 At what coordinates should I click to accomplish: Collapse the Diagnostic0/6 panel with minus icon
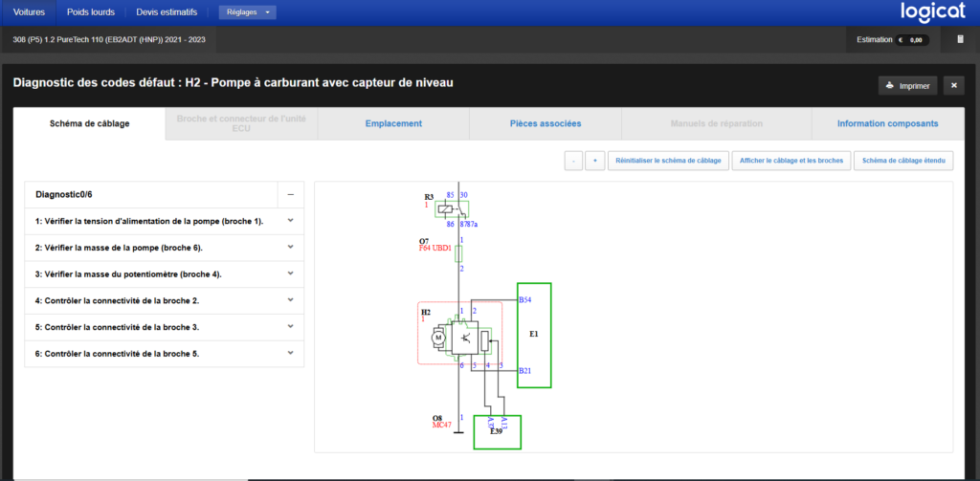click(x=291, y=194)
